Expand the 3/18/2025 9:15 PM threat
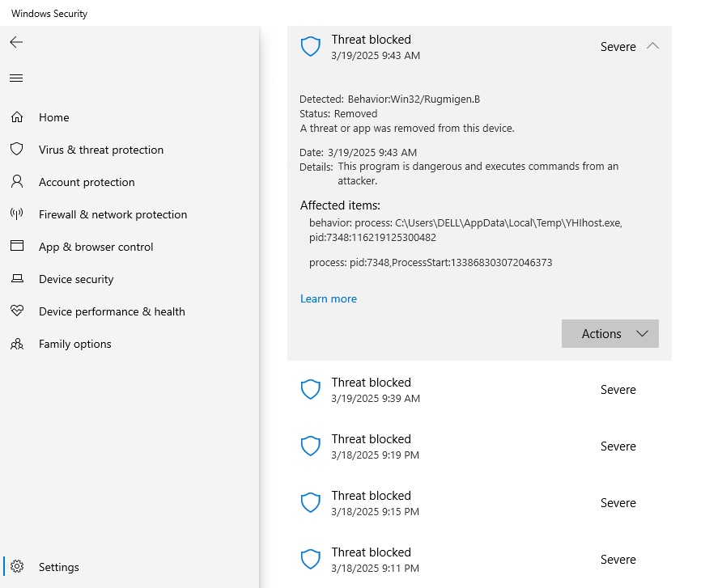 coord(479,503)
